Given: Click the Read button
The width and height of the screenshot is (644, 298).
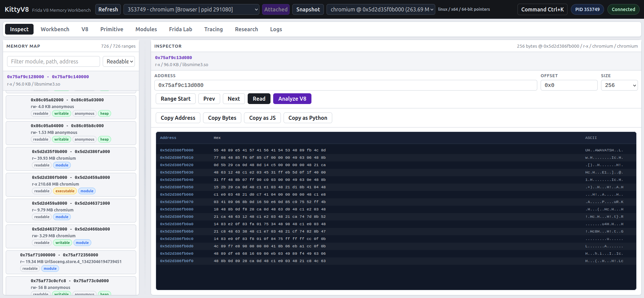Looking at the screenshot, I should (259, 99).
